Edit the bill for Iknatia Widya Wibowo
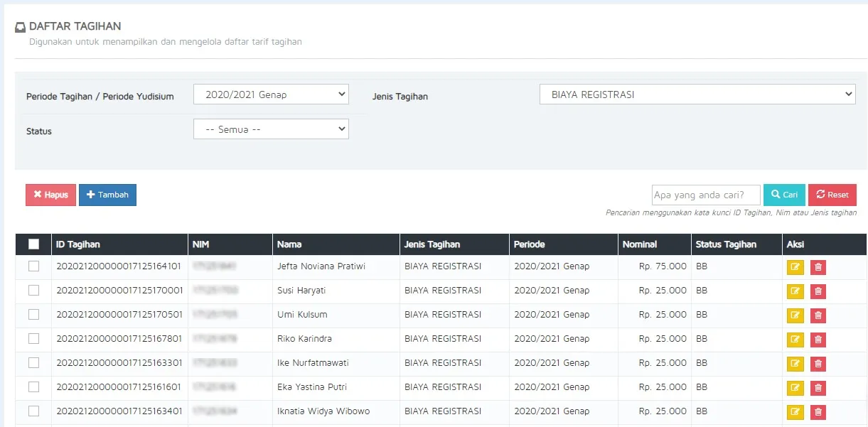 click(795, 412)
